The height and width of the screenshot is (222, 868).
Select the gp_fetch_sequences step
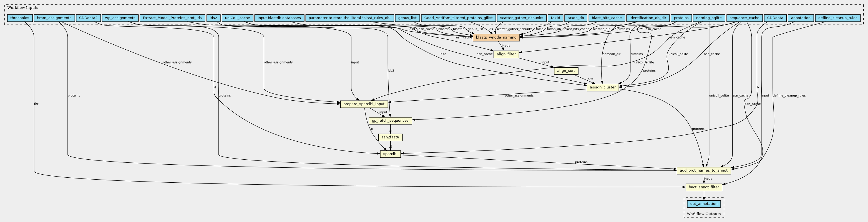pos(390,121)
